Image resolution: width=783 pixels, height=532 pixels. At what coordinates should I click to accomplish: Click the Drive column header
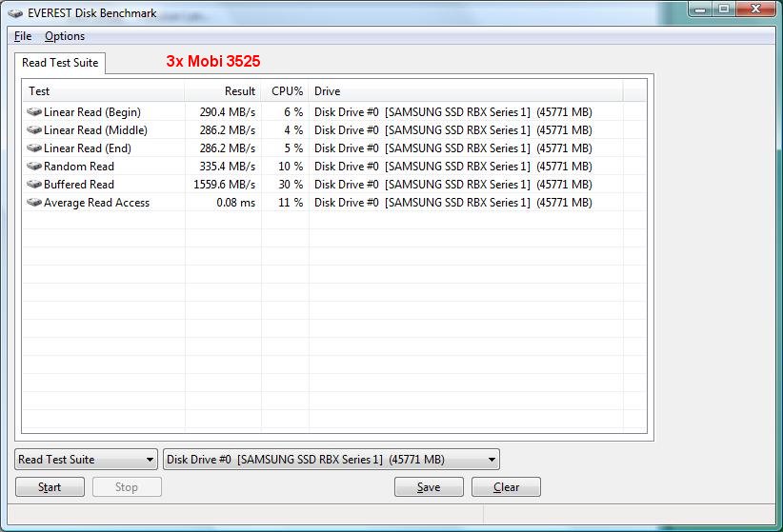coord(465,91)
